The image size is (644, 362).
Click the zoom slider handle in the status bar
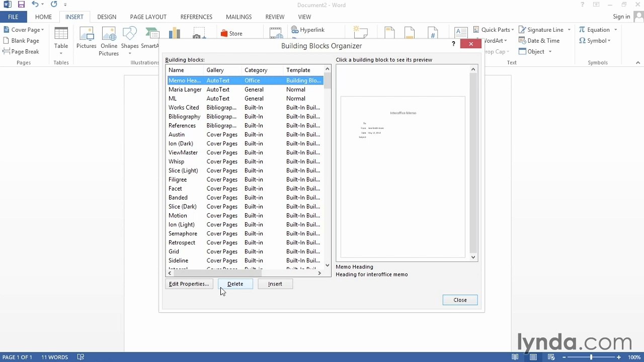coord(591,357)
